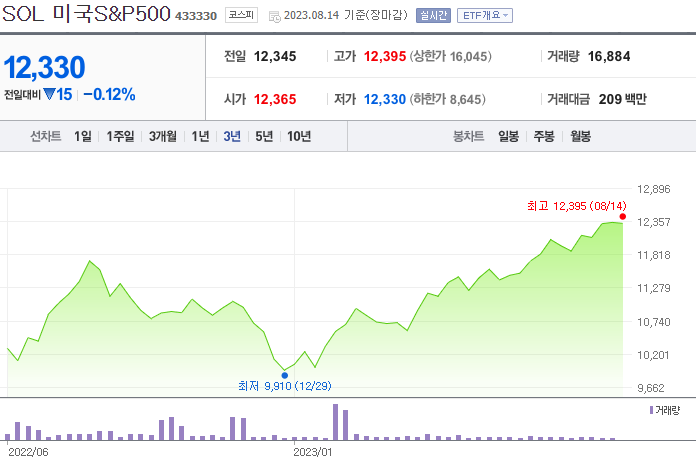The width and height of the screenshot is (696, 471).
Task: Click the 거래대금 value 209 백만
Action: [x=622, y=99]
